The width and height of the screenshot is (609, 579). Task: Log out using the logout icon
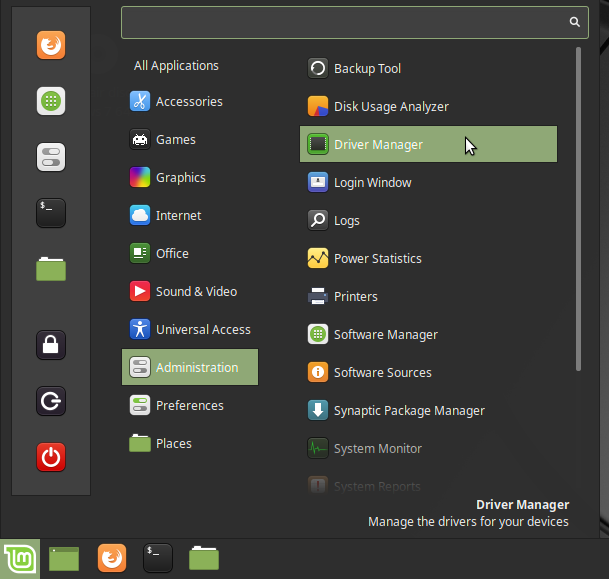click(x=51, y=401)
